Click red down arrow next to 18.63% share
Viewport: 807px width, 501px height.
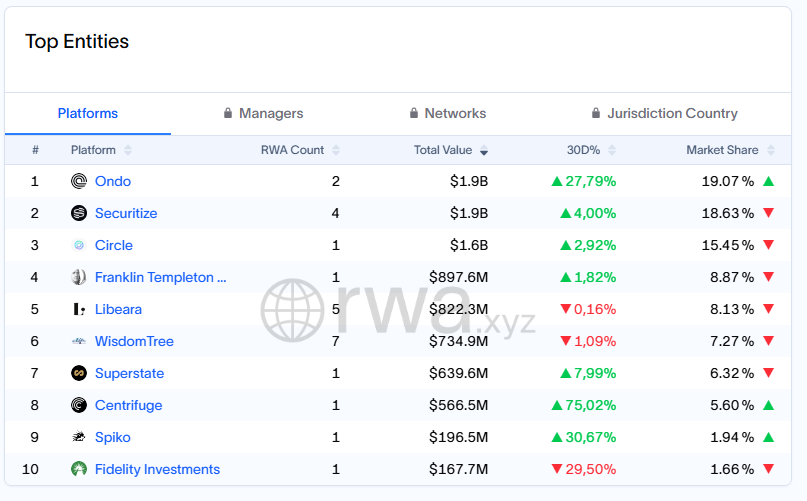(768, 213)
